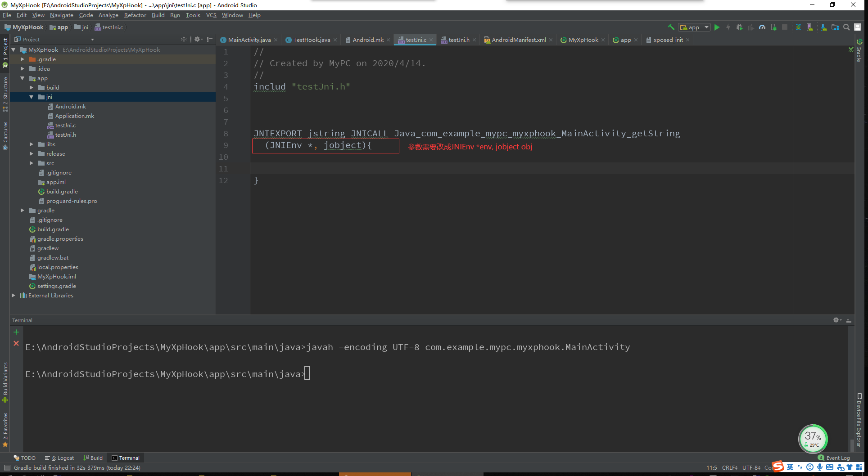Switch to the AndroidManifest.xml tab

click(519, 40)
